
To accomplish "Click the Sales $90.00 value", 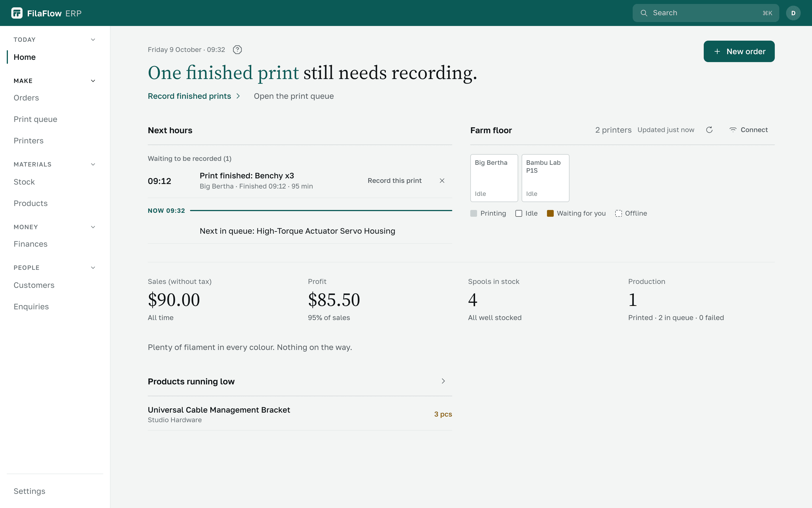I will (174, 300).
